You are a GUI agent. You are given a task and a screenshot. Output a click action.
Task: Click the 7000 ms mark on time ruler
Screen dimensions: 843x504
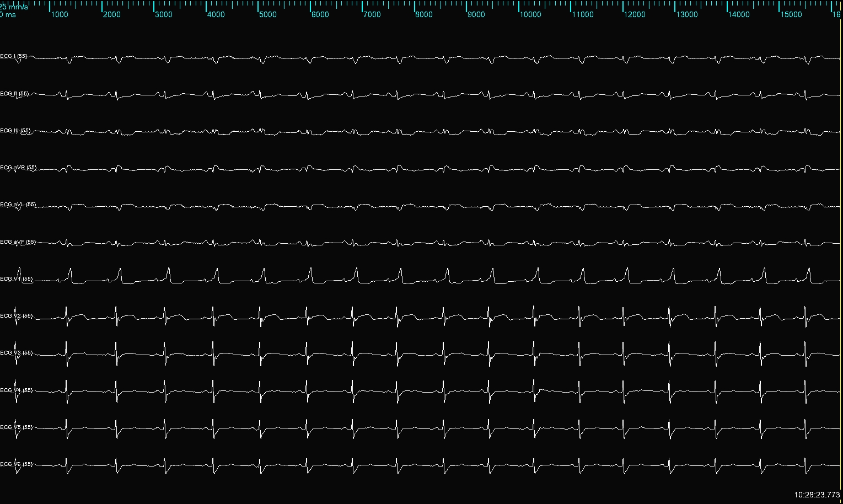click(372, 14)
